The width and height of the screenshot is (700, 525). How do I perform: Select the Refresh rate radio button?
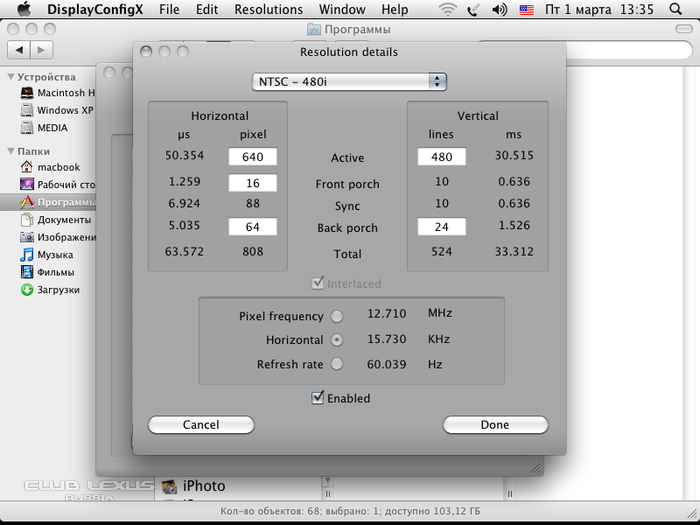point(337,364)
